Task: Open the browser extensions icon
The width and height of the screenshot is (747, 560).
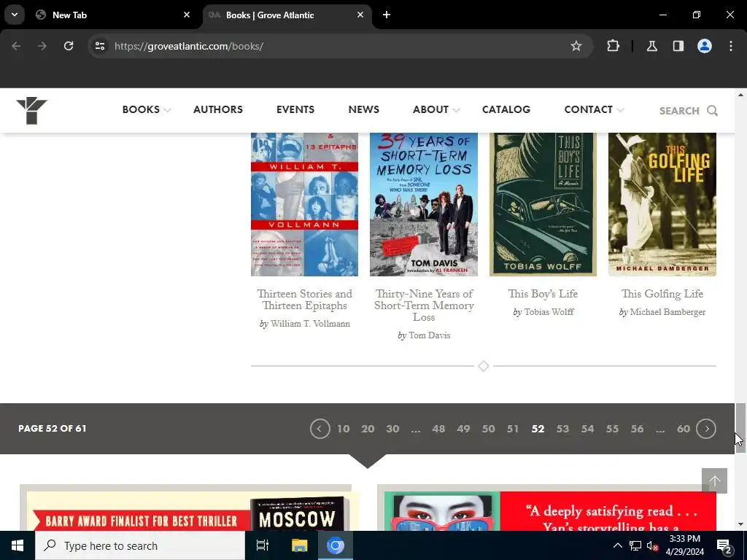Action: click(613, 46)
